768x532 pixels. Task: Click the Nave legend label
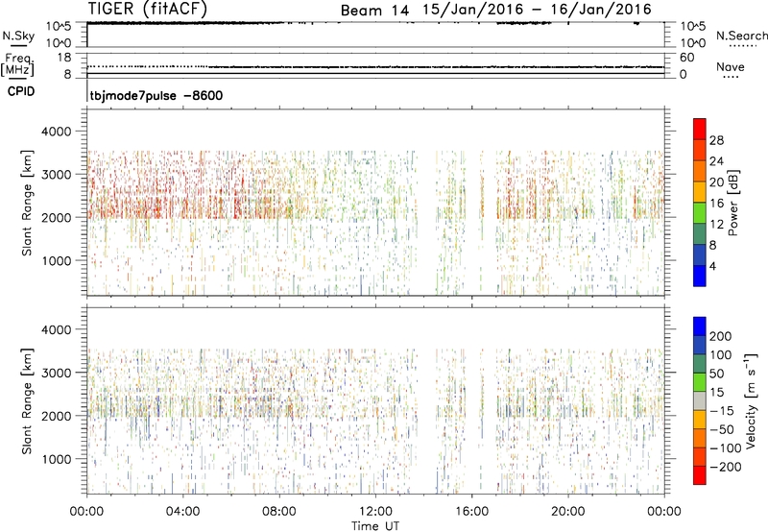tap(731, 66)
